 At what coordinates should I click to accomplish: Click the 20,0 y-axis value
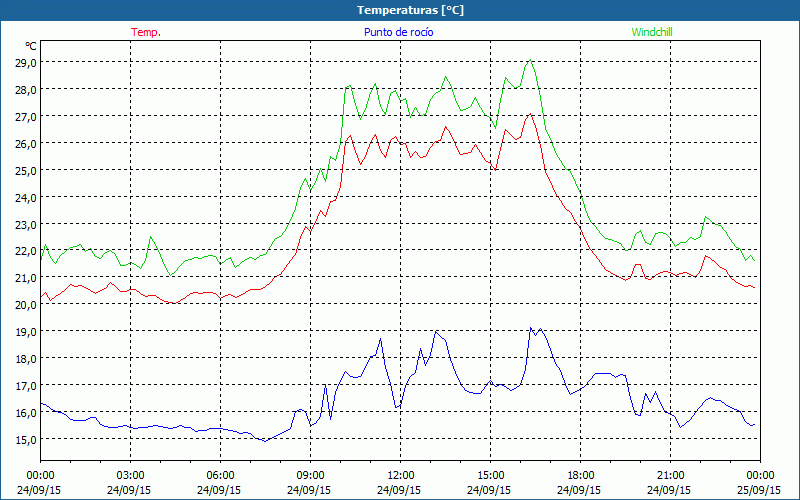[26, 305]
